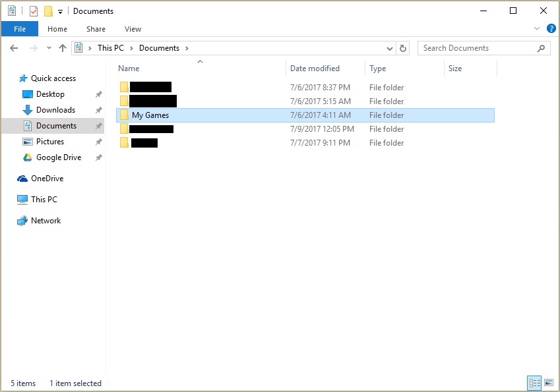Screen dimensions: 560x392
Task: Expand the ribbon with the chevron
Action: tap(536, 28)
